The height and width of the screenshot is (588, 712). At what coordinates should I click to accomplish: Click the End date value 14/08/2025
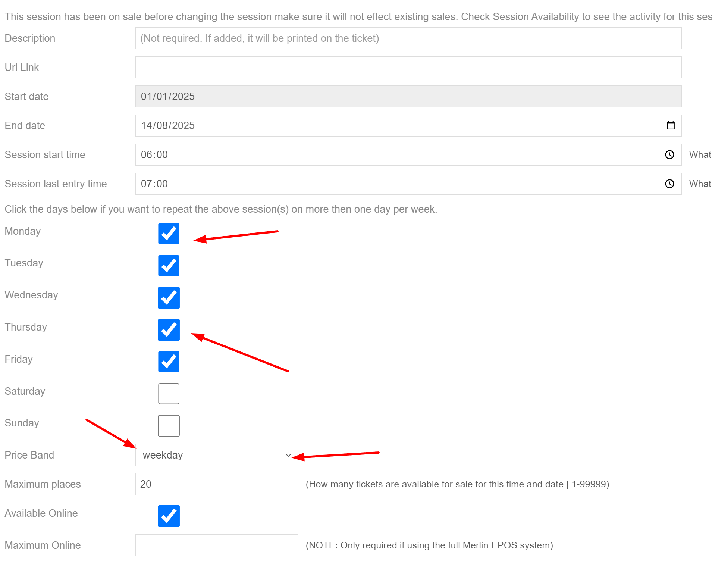click(x=168, y=125)
